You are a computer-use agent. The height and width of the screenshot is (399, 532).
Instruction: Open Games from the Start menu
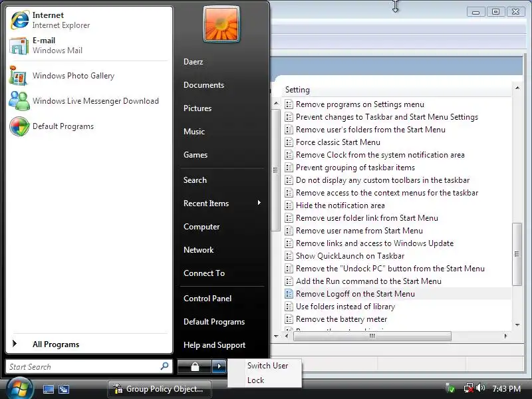coord(195,155)
